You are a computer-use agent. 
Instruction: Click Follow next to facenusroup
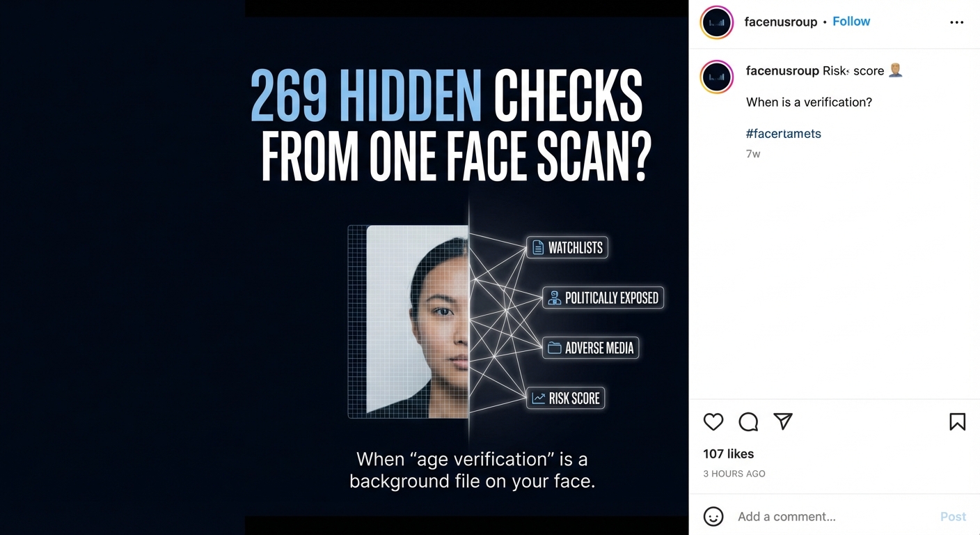[x=851, y=21]
